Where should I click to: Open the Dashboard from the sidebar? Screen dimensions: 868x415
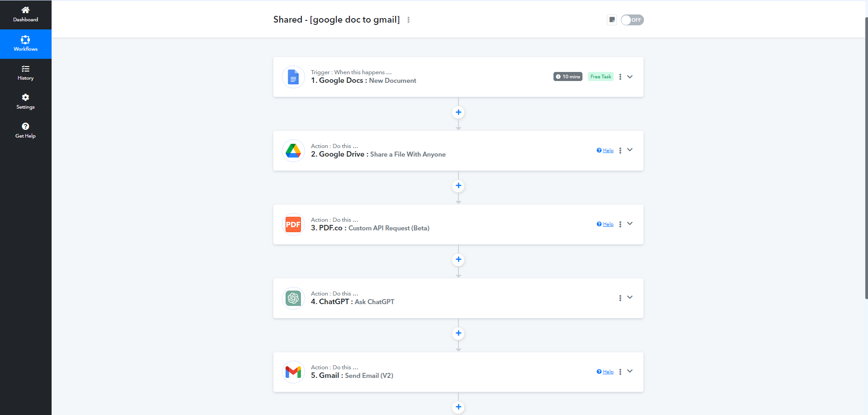coord(25,14)
